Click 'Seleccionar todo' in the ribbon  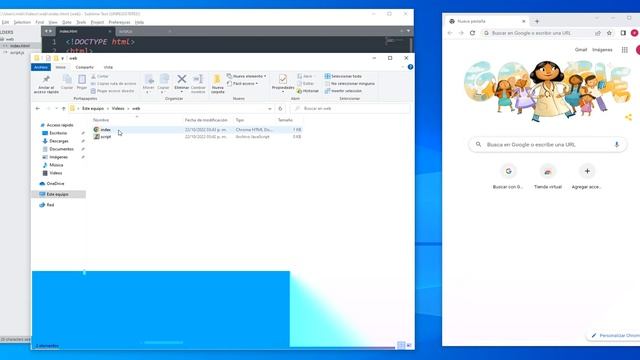pos(343,76)
